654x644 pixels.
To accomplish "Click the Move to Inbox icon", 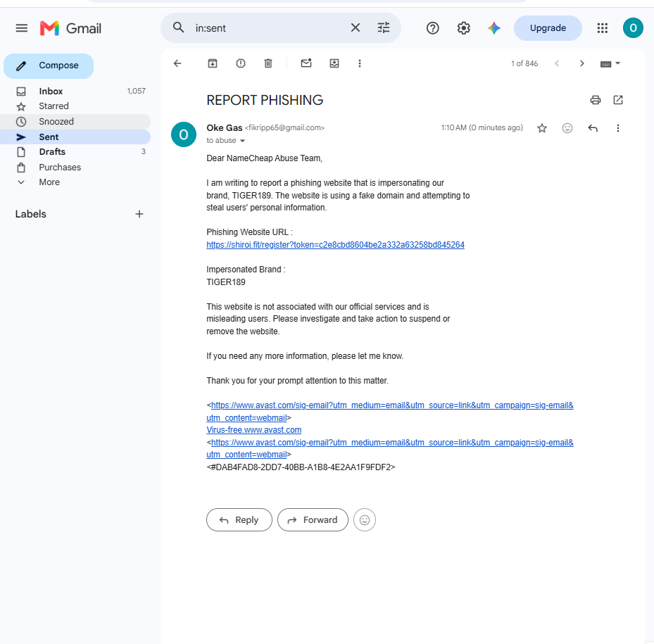I will [x=334, y=63].
